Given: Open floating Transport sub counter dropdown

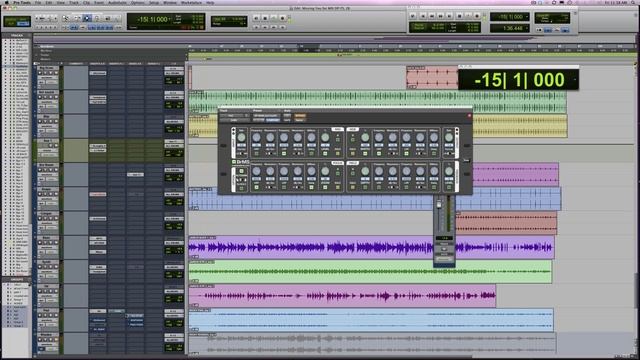Looking at the screenshot, I should (527, 28).
